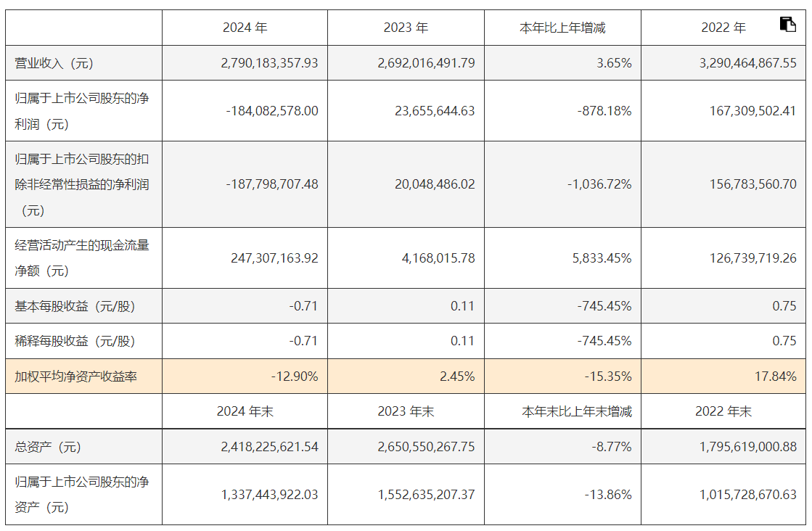
Task: Click the highlighted 加权平均净资产收益率 row label
Action: coord(77,376)
